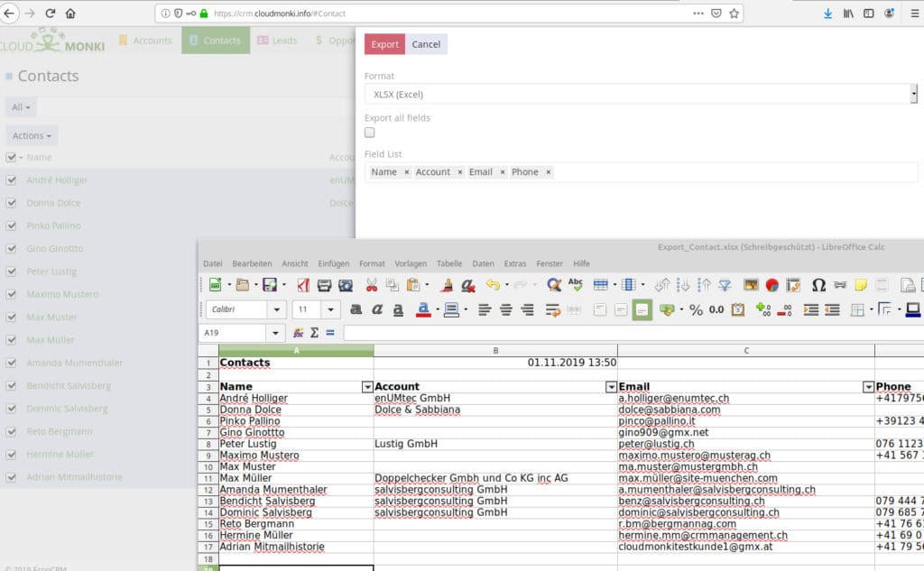
Task: Insert a chart using pie icon
Action: (772, 285)
